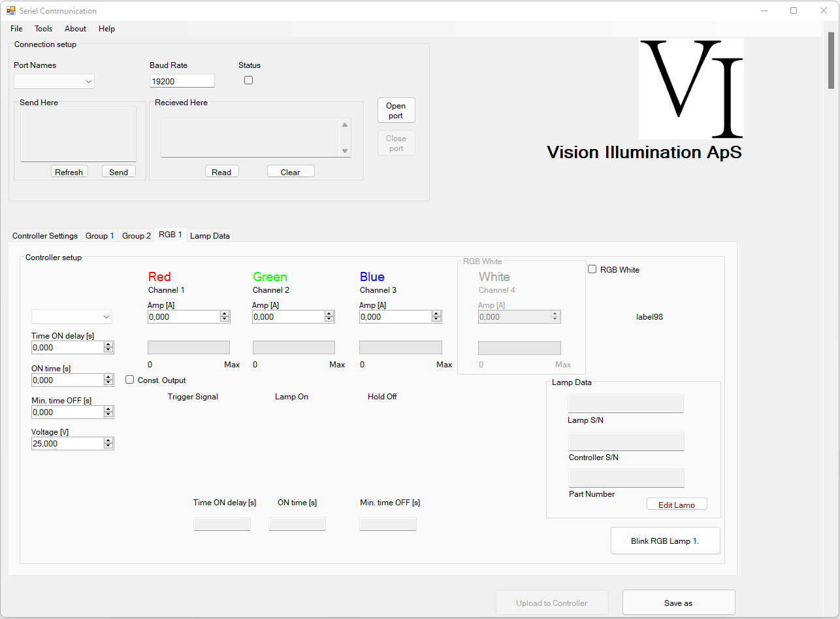The width and height of the screenshot is (840, 619).
Task: Click the Time ON delay input field
Action: 67,348
